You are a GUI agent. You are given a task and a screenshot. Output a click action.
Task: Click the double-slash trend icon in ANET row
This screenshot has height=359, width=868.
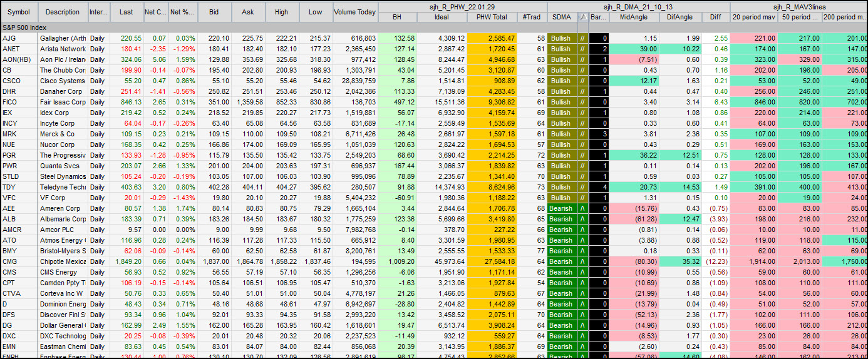[x=582, y=49]
